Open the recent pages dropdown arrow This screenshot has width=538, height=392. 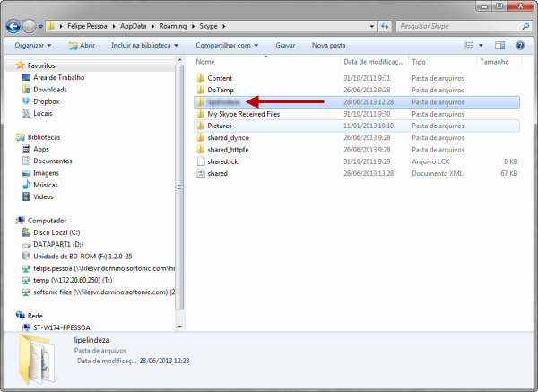[x=40, y=26]
